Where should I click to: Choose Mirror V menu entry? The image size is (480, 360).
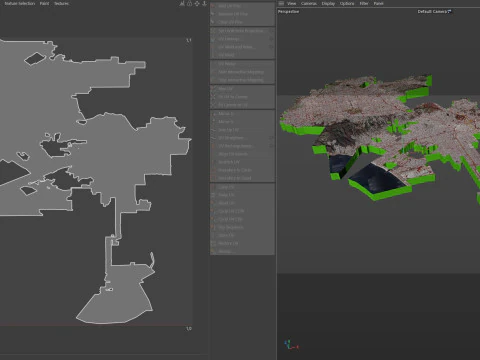tap(242, 122)
